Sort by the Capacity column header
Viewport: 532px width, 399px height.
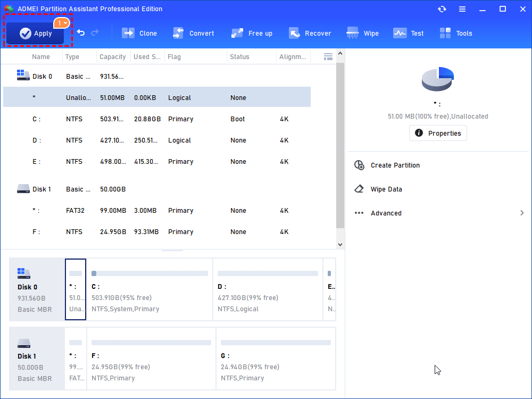pos(113,57)
